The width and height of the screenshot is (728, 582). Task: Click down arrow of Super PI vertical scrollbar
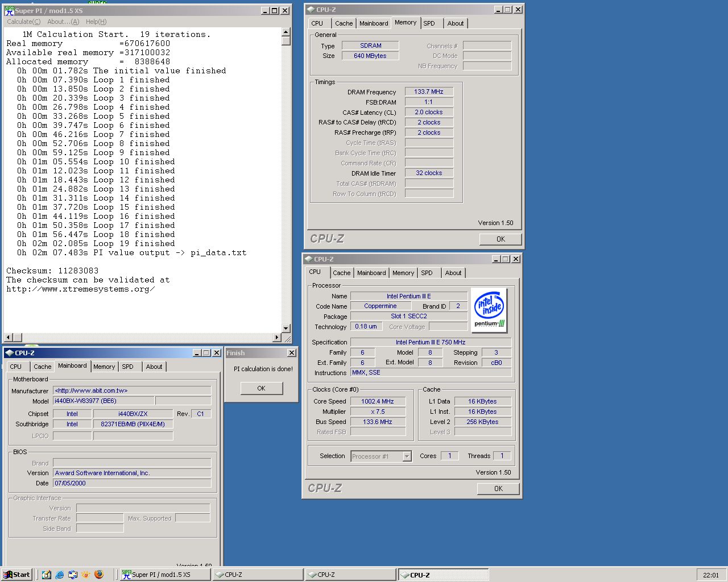286,328
